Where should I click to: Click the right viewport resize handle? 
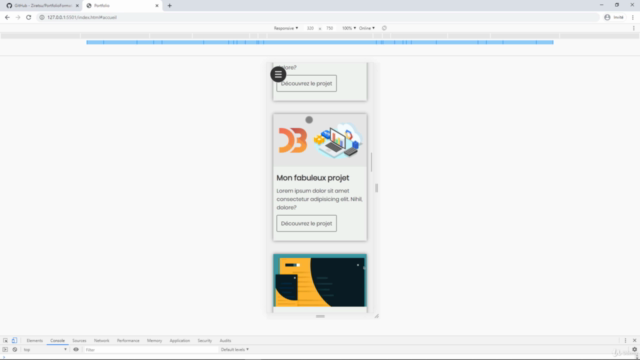tap(376, 188)
